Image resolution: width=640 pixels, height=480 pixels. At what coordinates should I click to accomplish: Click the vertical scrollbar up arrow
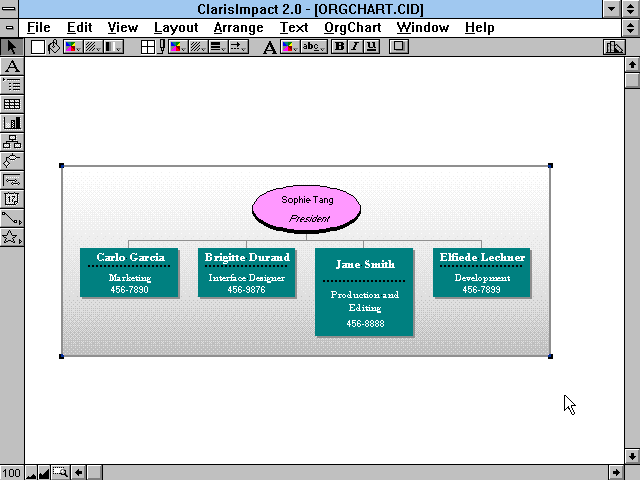[632, 65]
